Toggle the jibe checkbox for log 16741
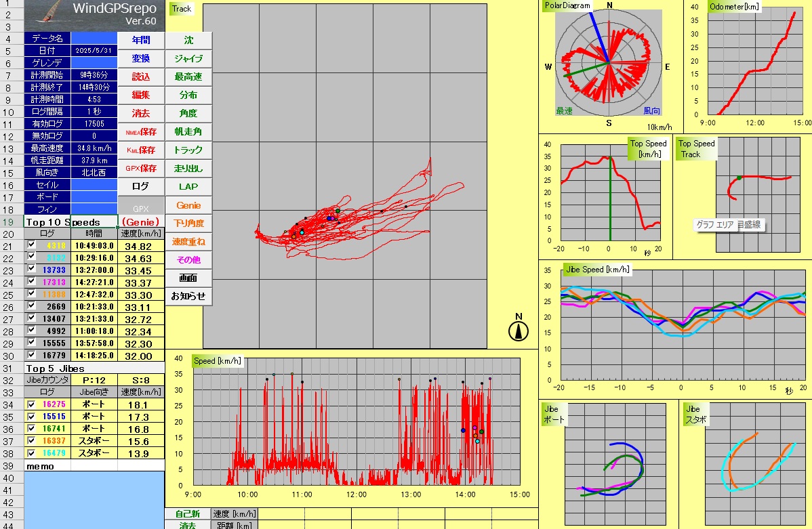This screenshot has height=529, width=812. pyautogui.click(x=32, y=429)
